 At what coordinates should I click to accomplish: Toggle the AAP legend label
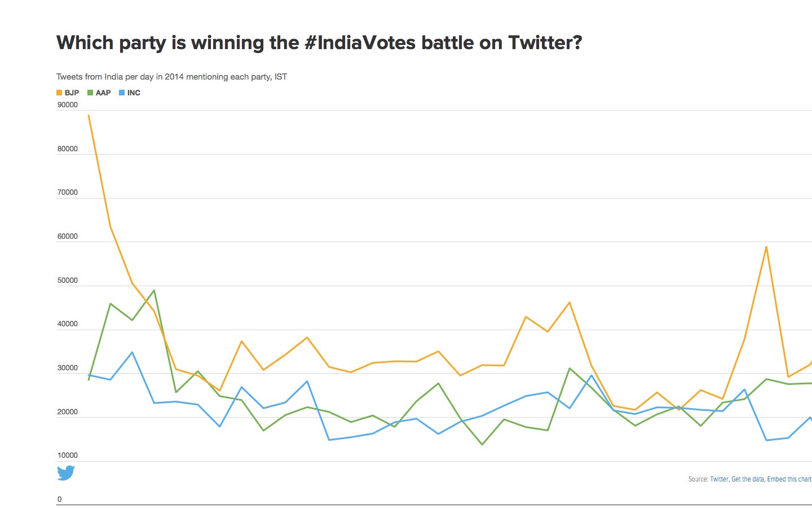103,93
